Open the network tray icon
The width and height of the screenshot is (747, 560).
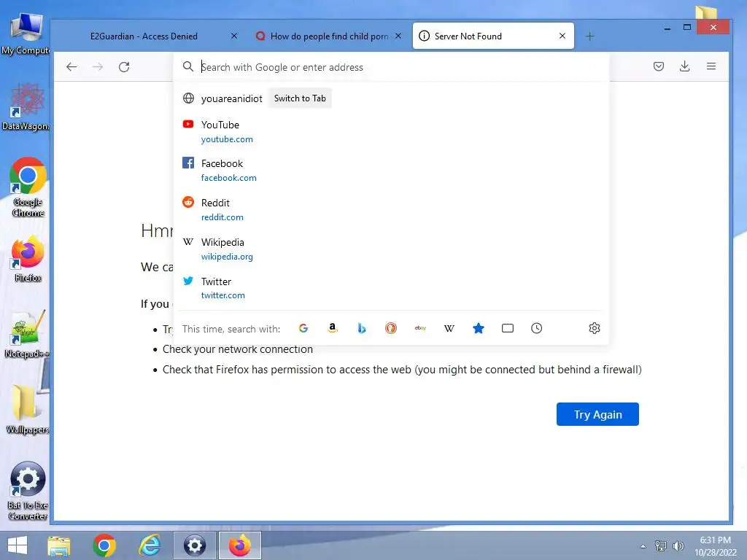pos(660,545)
